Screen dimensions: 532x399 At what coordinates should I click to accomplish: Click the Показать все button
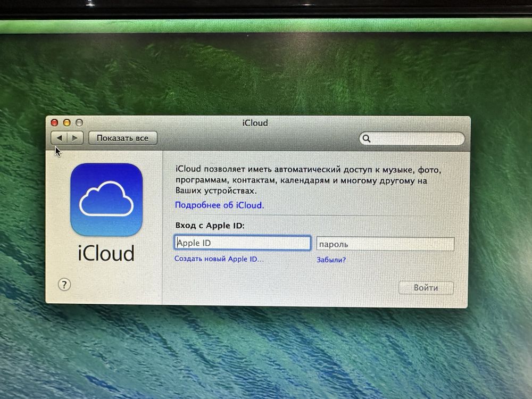tap(123, 138)
